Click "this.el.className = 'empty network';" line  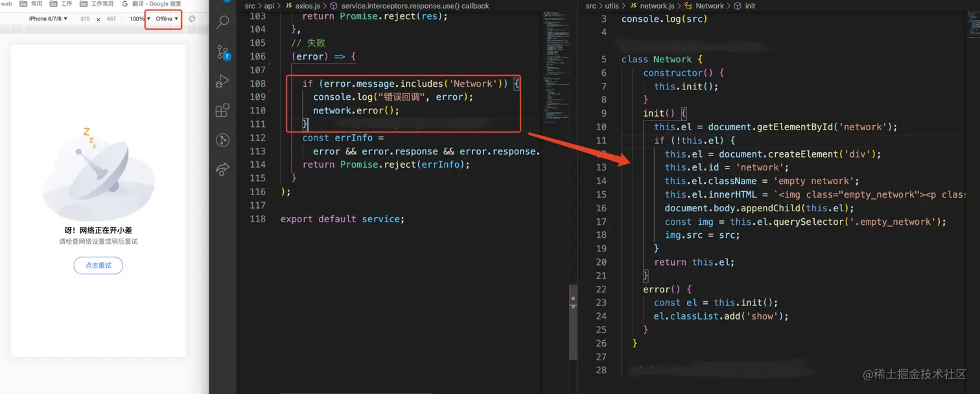(762, 181)
